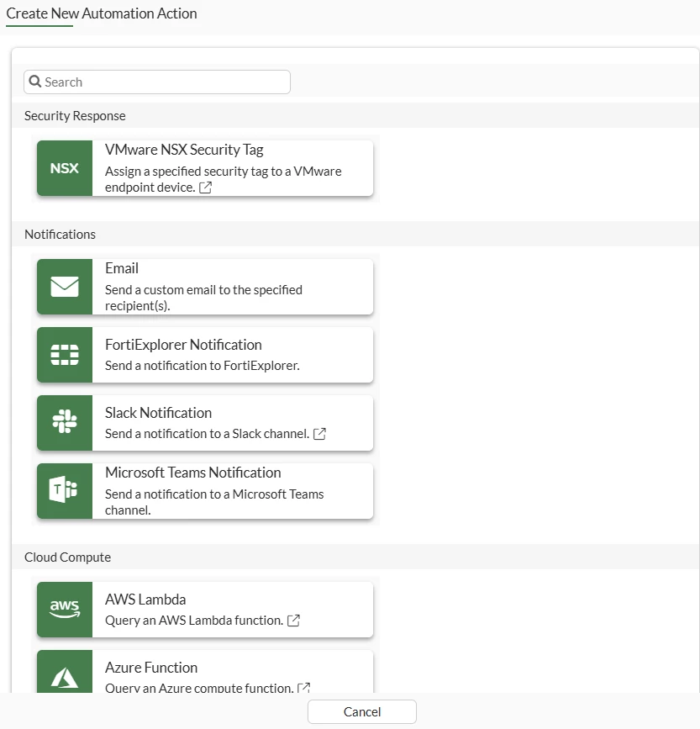Click 'Assign a specified security tag' description

(x=223, y=179)
